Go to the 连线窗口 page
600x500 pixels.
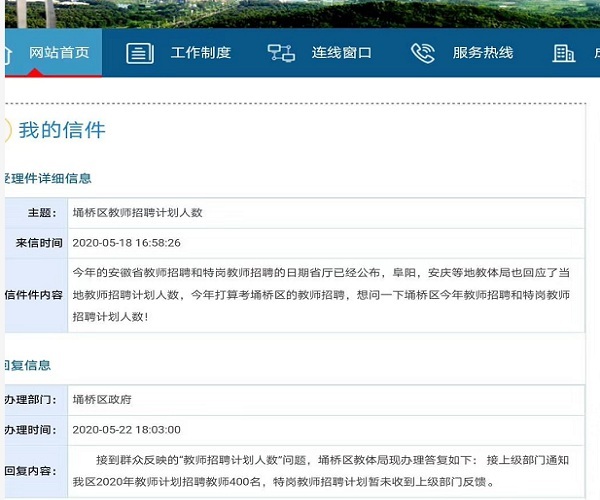(341, 53)
